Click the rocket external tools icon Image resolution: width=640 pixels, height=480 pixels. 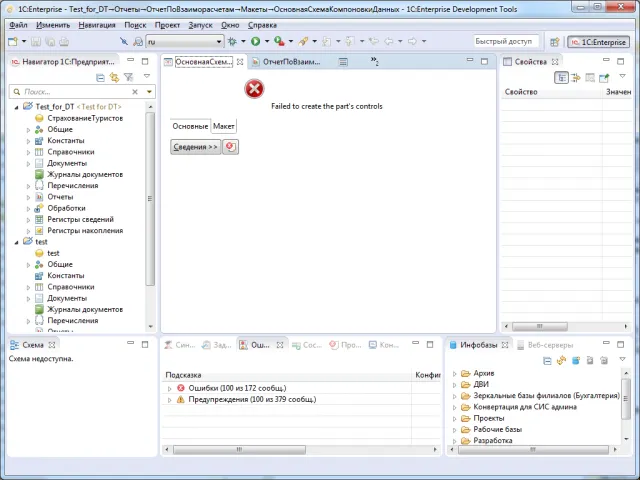303,41
